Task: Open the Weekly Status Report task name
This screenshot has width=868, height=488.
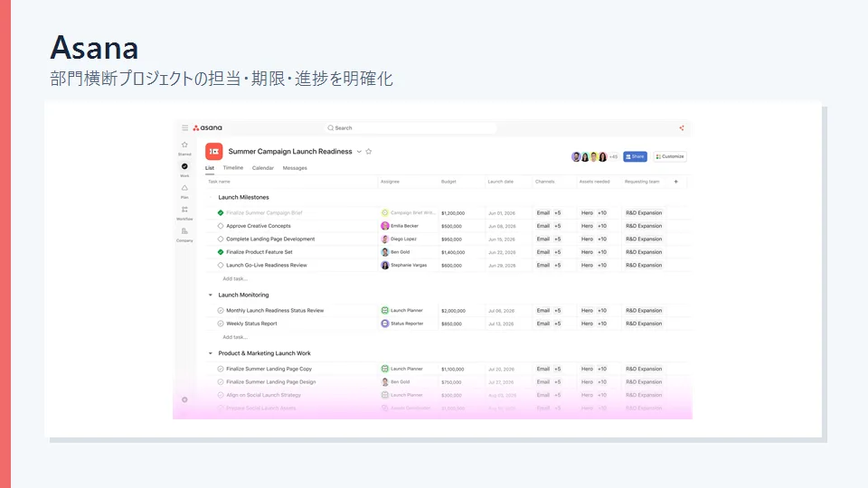Action: point(251,324)
